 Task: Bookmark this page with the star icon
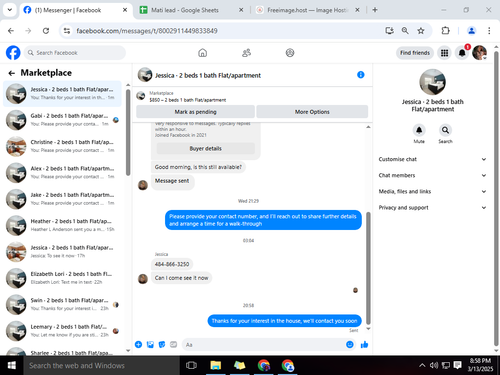[x=421, y=31]
